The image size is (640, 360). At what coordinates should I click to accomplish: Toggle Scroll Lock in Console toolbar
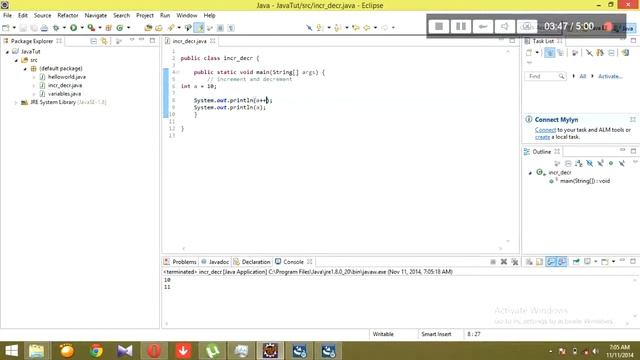coord(540,262)
